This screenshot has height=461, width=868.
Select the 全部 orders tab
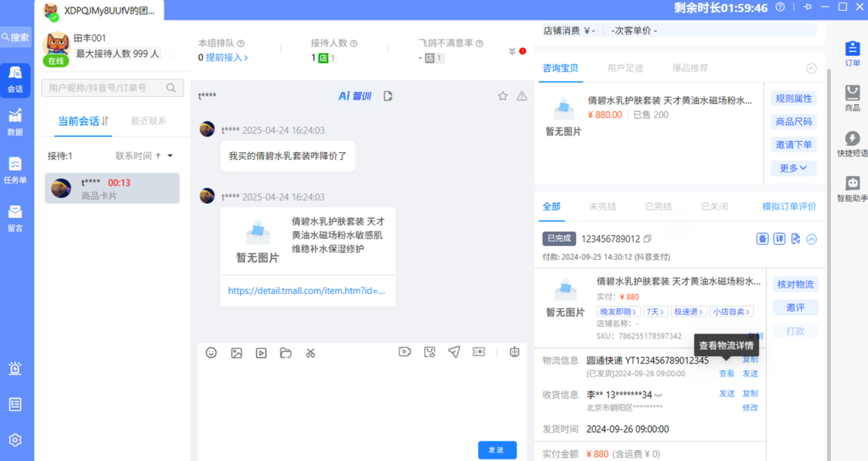(x=552, y=207)
